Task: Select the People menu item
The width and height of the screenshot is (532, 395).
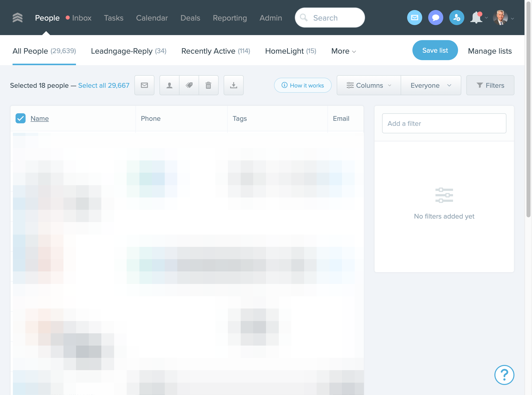Action: coord(47,18)
